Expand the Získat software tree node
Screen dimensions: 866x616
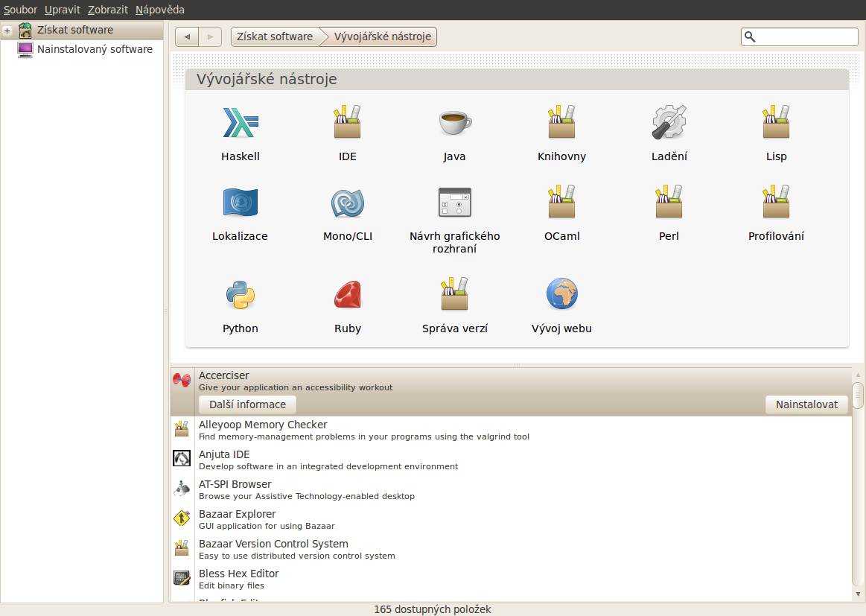point(7,31)
